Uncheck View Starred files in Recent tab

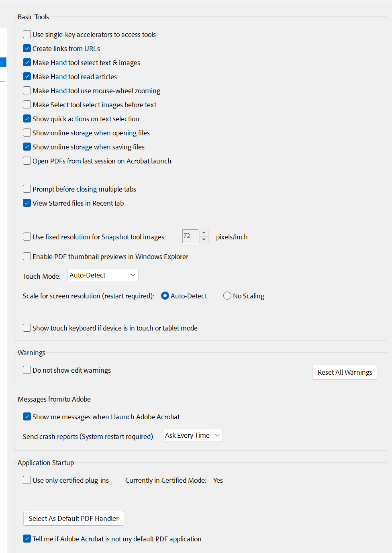pos(27,203)
